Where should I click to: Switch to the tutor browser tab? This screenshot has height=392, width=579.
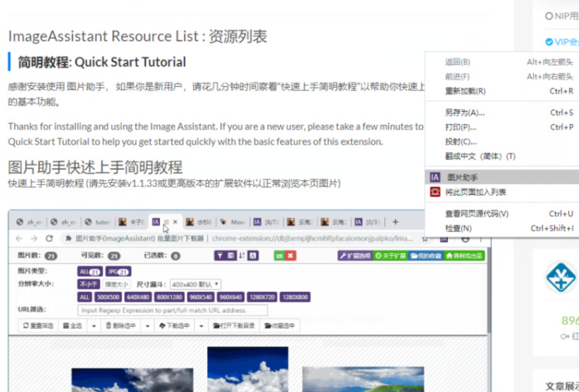tap(98, 222)
